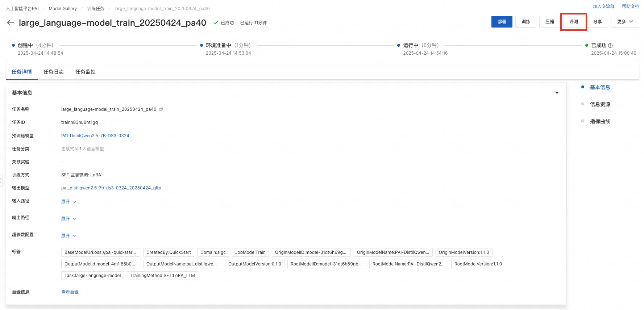Viewport: 644px width, 310px height.
Task: Click the RootModelVersion:1.1.0 tag
Action: click(x=478, y=264)
